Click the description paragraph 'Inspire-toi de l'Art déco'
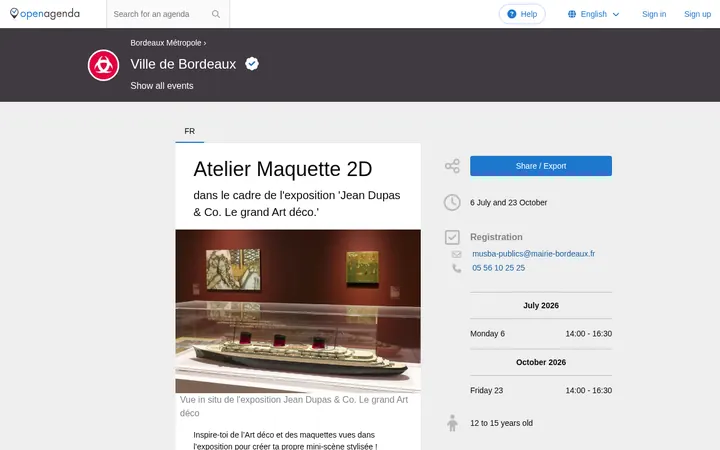Image resolution: width=720 pixels, height=450 pixels. [285, 440]
